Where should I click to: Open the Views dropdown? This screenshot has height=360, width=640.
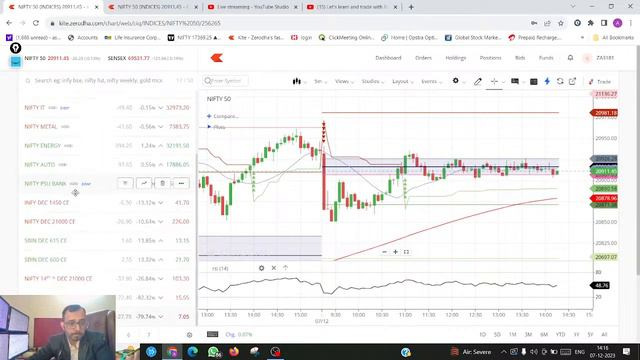click(x=344, y=82)
